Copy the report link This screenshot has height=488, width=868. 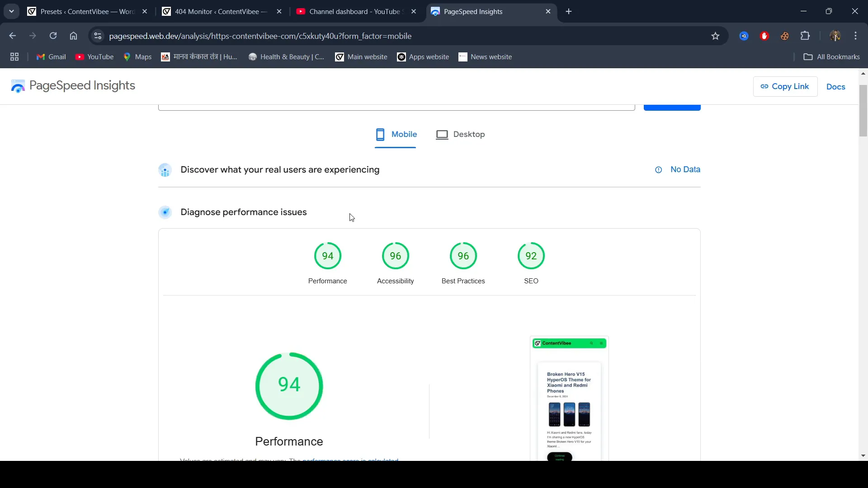785,86
